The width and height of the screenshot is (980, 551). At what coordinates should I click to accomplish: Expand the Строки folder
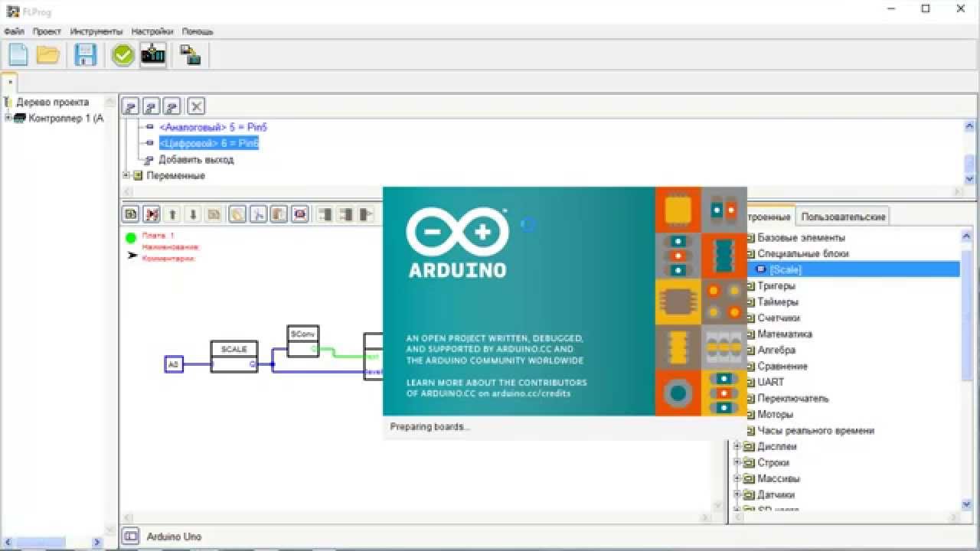tap(738, 462)
